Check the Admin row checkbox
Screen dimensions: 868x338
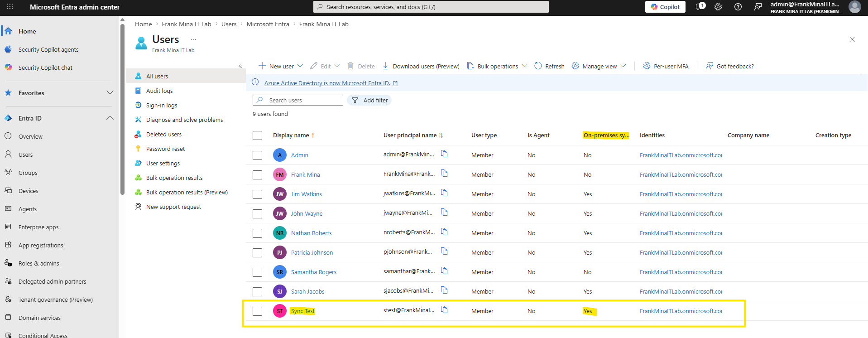pyautogui.click(x=258, y=155)
